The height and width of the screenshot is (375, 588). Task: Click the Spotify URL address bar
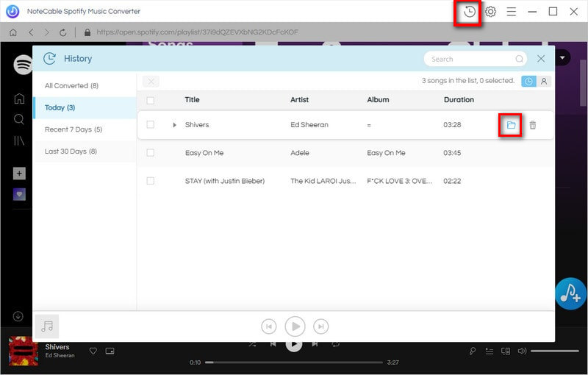tap(197, 32)
